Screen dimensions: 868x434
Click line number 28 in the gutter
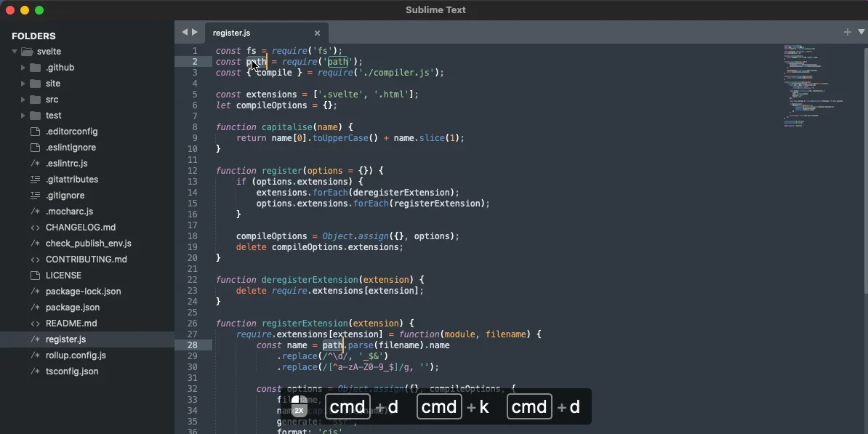click(x=192, y=345)
